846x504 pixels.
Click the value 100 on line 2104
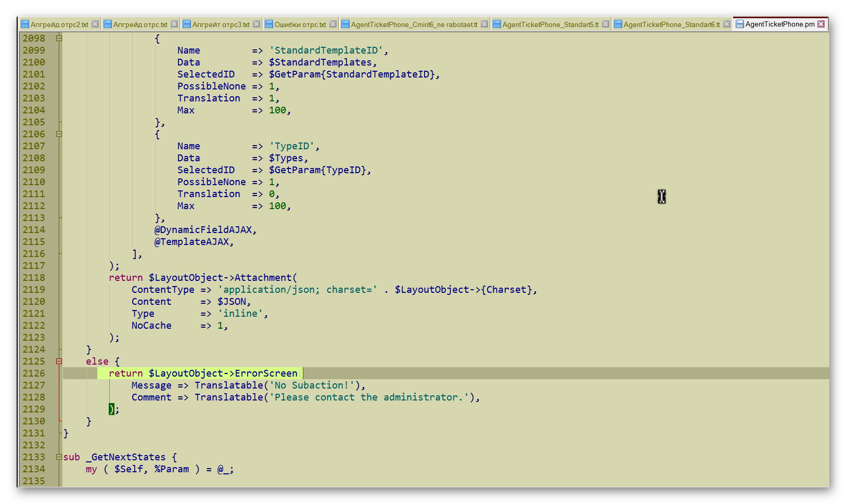[x=277, y=110]
